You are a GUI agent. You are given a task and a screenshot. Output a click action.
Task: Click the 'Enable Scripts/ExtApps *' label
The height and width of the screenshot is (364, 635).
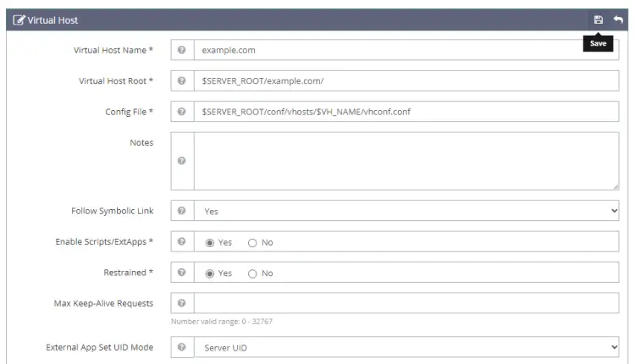(104, 242)
